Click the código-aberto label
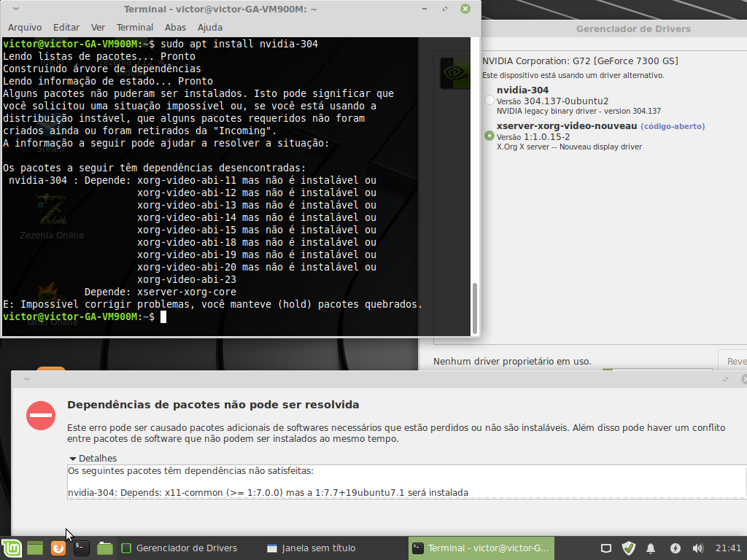Image resolution: width=747 pixels, height=560 pixels. [x=673, y=126]
